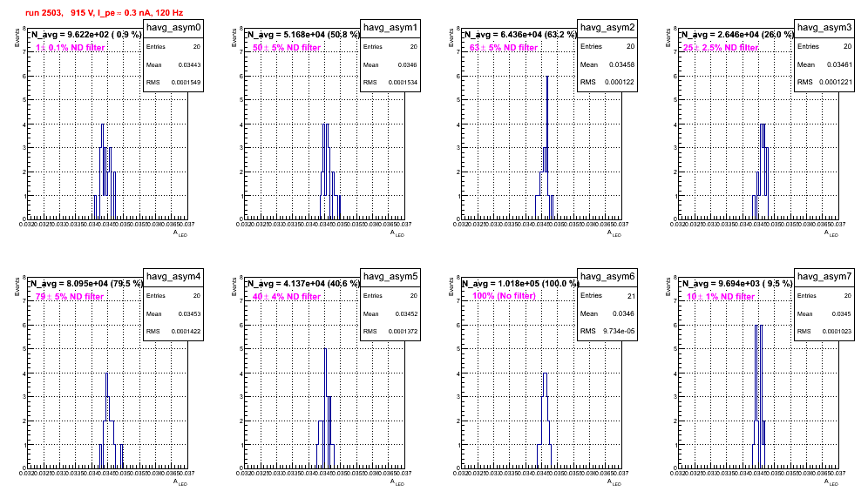
Task: Select the havg_asym1 stats box title
Action: pyautogui.click(x=390, y=28)
